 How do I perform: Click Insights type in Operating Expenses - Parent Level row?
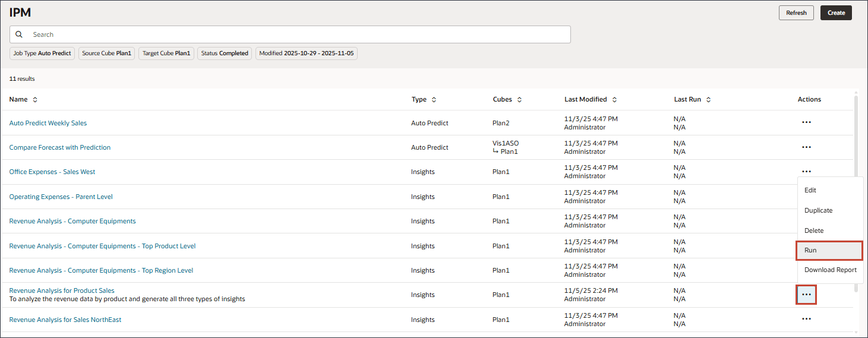(x=423, y=197)
